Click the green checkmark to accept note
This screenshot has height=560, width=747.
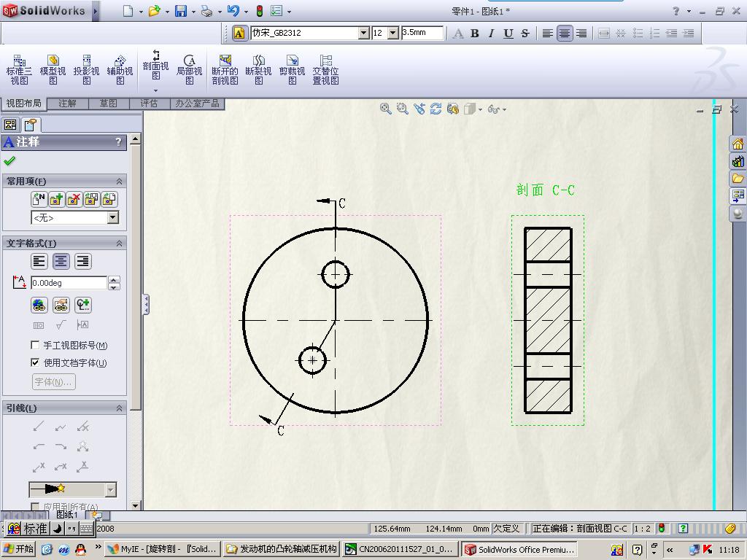pyautogui.click(x=9, y=161)
